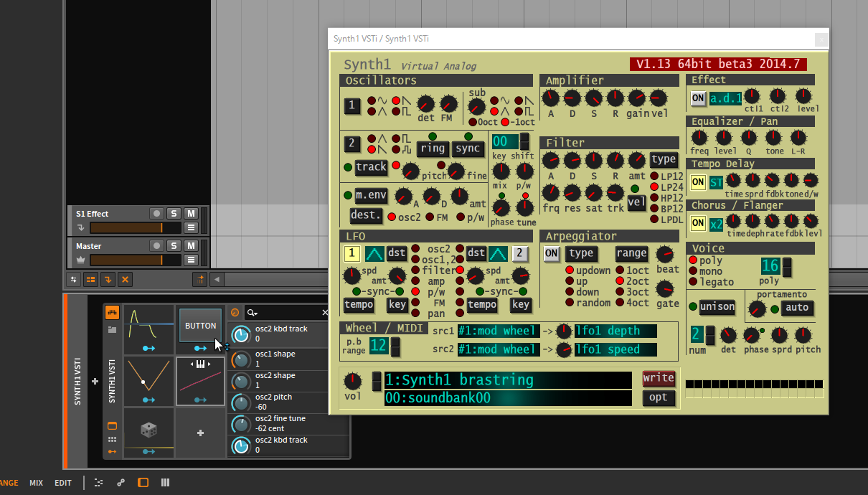This screenshot has height=495, width=868.
Task: Open the S1 Effect track menu icon
Action: click(191, 228)
